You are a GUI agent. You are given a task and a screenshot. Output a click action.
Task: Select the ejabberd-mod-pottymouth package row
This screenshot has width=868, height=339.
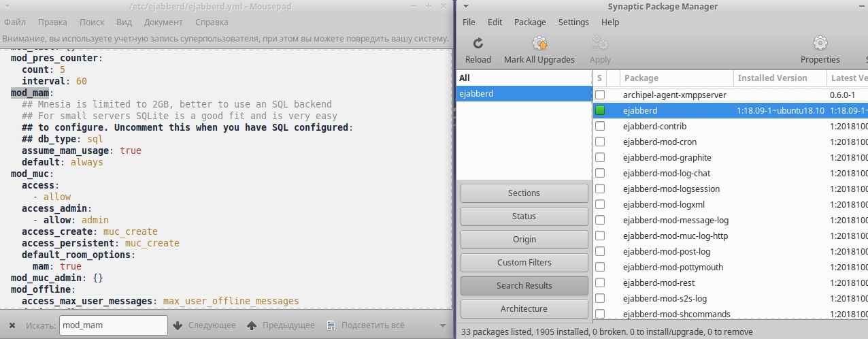pyautogui.click(x=731, y=267)
